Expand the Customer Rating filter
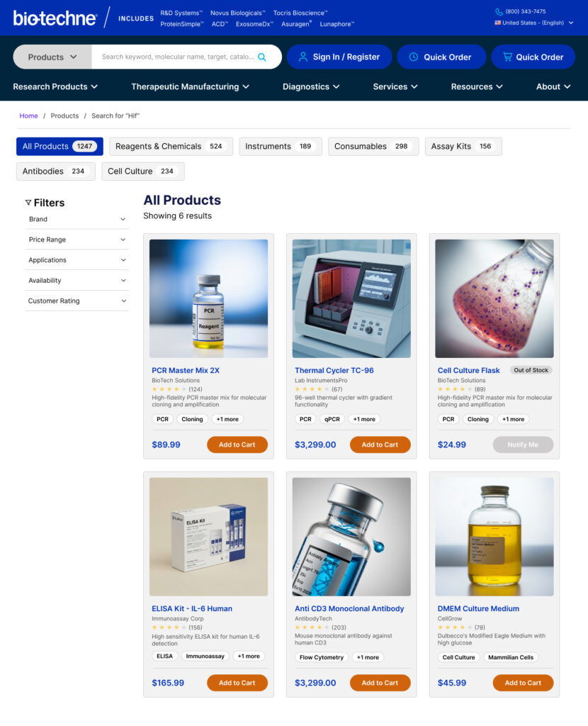This screenshot has height=726, width=588. coord(77,301)
